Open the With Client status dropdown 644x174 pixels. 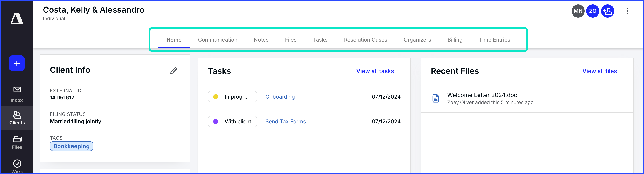[232, 121]
